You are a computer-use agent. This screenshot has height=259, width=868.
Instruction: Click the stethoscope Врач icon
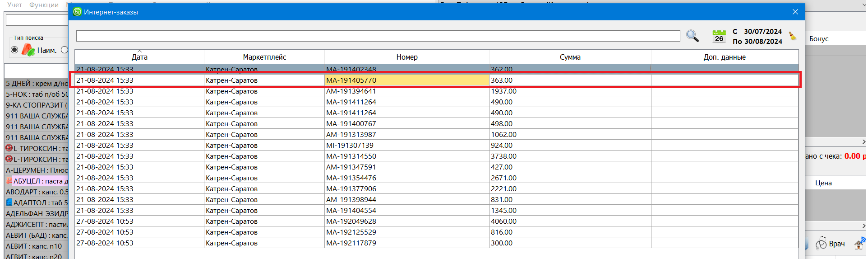(x=821, y=243)
